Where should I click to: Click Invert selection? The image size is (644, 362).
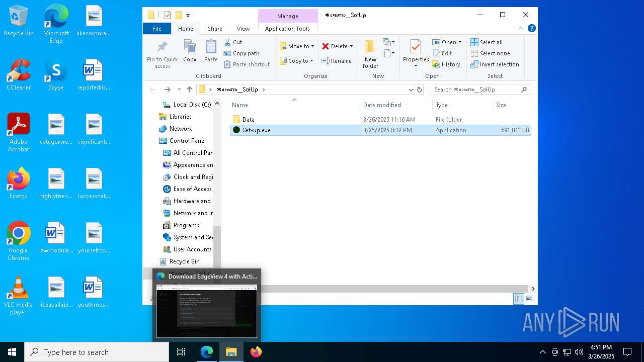coord(495,64)
